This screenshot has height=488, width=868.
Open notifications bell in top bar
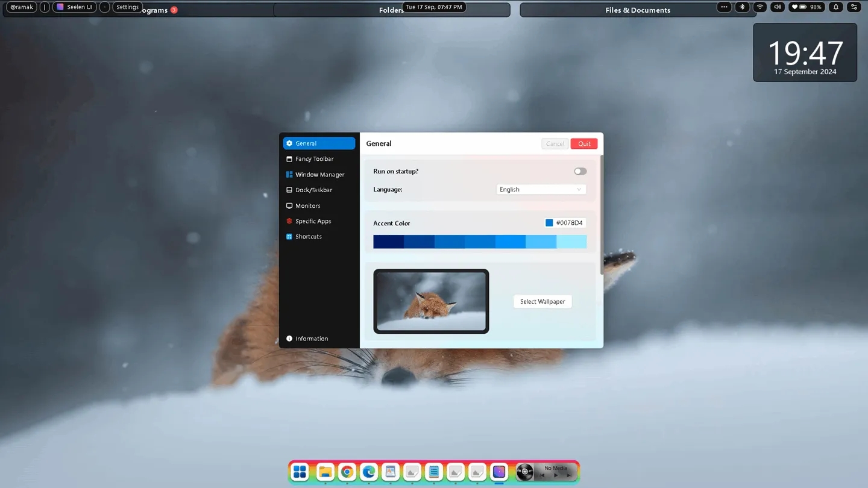coord(836,7)
